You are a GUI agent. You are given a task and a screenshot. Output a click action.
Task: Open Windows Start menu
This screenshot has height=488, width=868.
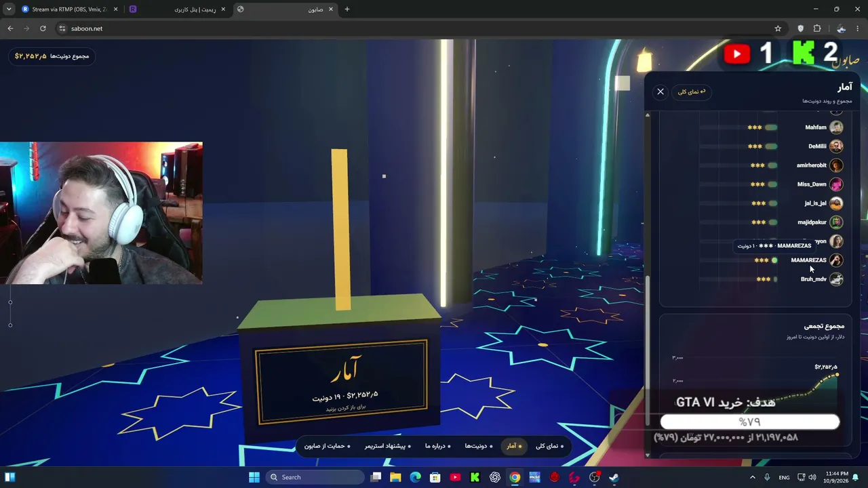[x=254, y=477]
